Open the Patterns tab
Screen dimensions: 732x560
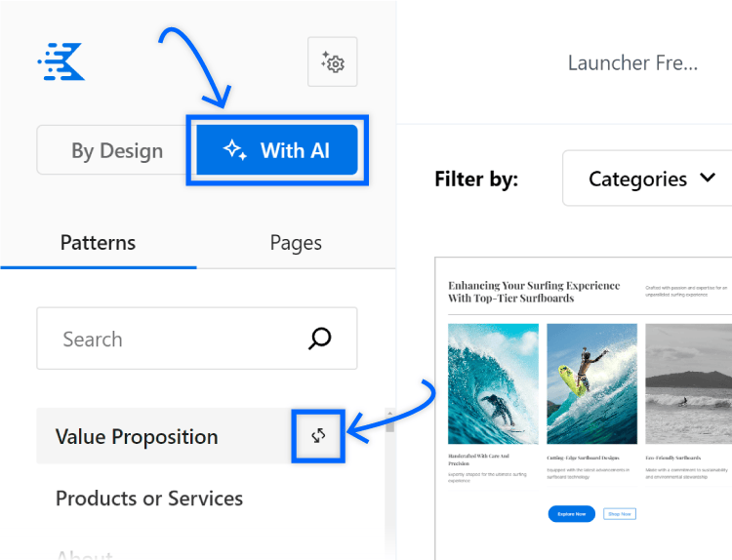(98, 243)
